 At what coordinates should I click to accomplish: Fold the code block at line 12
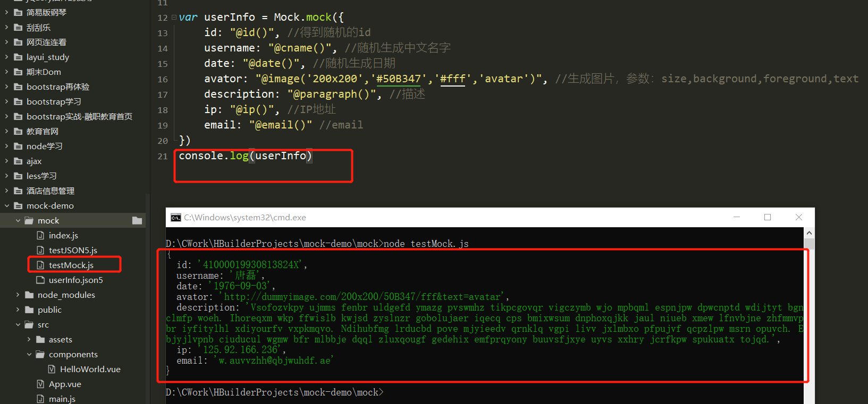tap(174, 18)
